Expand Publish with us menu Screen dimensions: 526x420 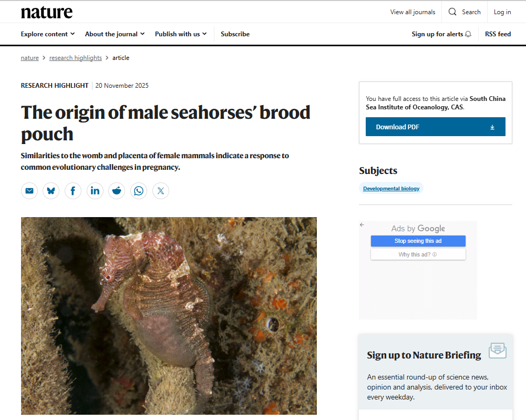click(181, 34)
